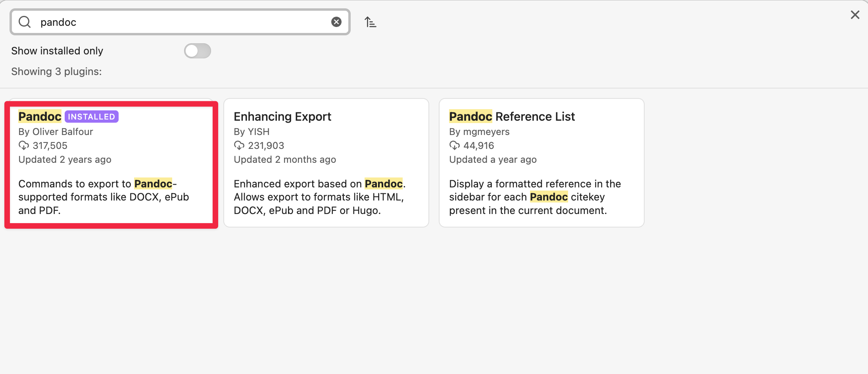Click the Show installed only label
Screen dimensions: 868x374
57,51
